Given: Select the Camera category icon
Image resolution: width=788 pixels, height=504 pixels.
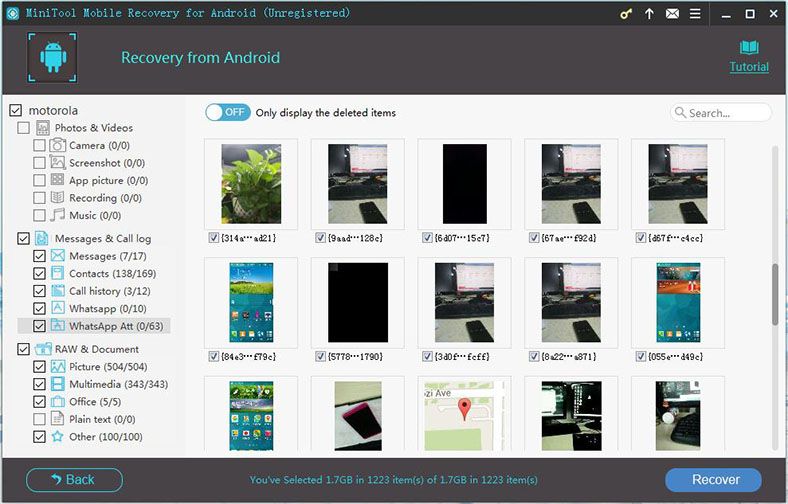Looking at the screenshot, I should 58,146.
